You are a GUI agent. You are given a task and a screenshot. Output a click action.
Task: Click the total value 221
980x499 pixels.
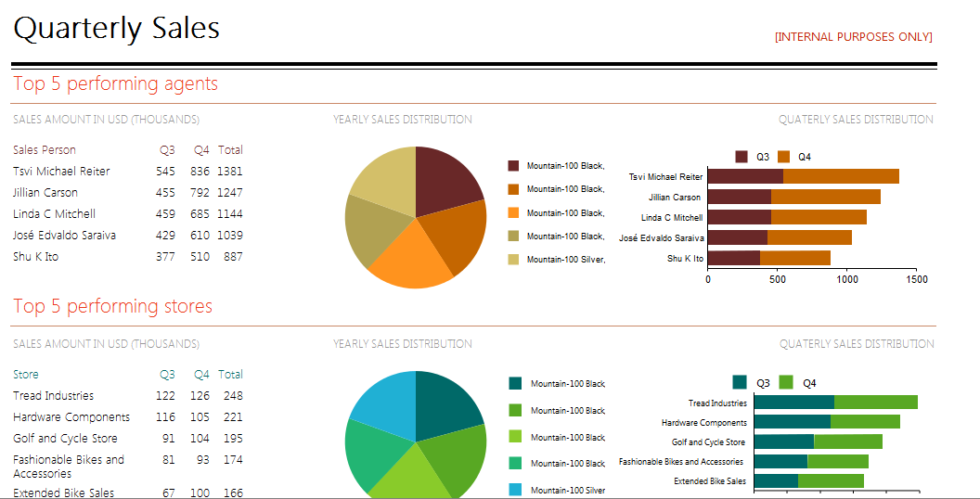(233, 416)
